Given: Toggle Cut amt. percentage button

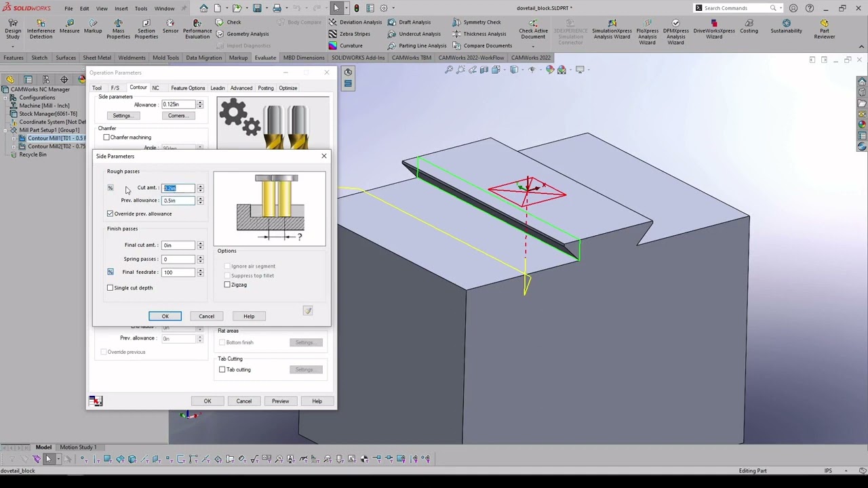Looking at the screenshot, I should pyautogui.click(x=111, y=188).
